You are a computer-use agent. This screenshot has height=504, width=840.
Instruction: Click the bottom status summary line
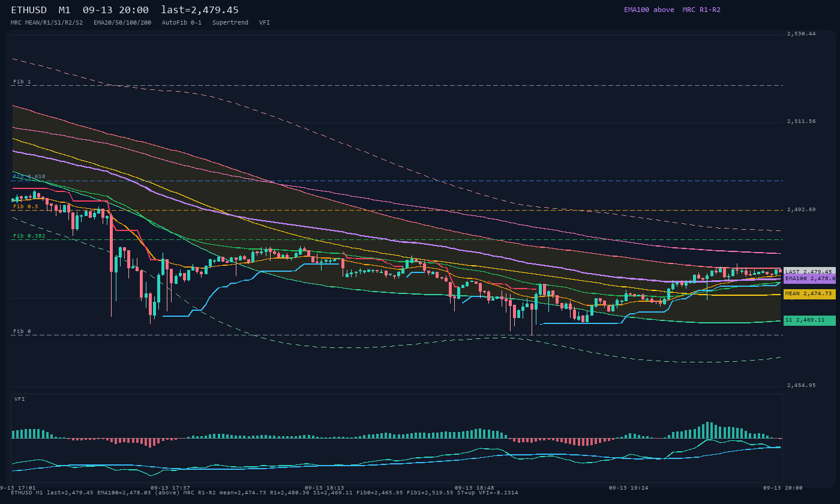pyautogui.click(x=265, y=493)
